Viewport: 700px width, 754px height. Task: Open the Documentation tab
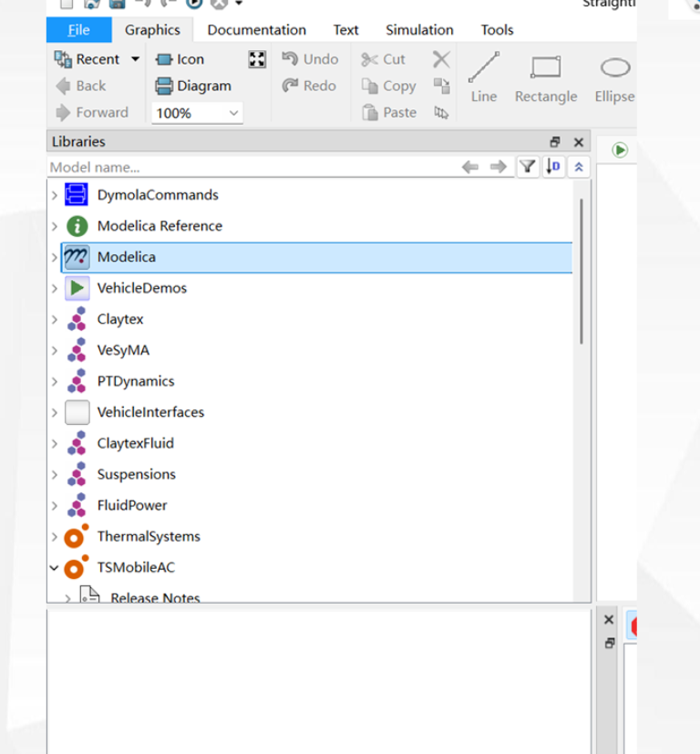click(x=256, y=30)
